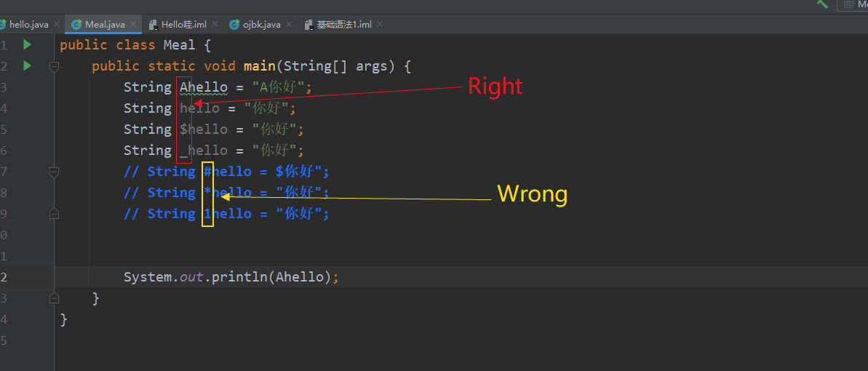Close the hello.java tab
This screenshot has width=868, height=371.
pyautogui.click(x=57, y=24)
